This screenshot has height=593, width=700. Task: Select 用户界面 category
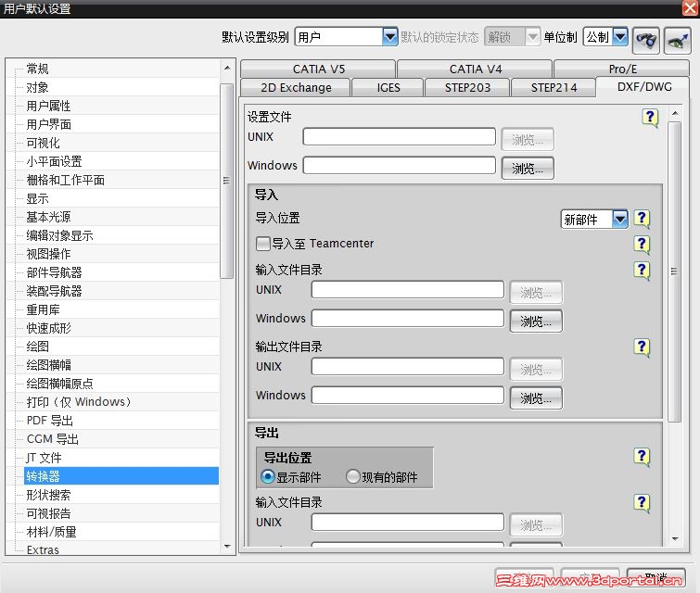click(48, 124)
